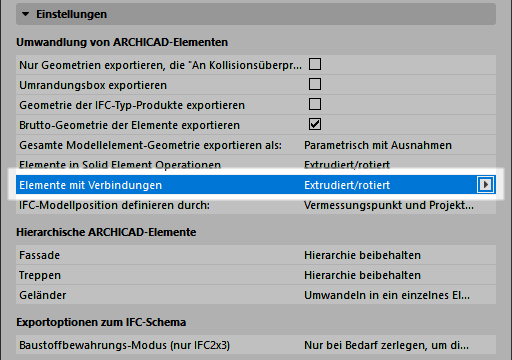
Task: Select 'Baustoffbewahrungs-Modus (nur IFC2x3)' row
Action: point(256,345)
